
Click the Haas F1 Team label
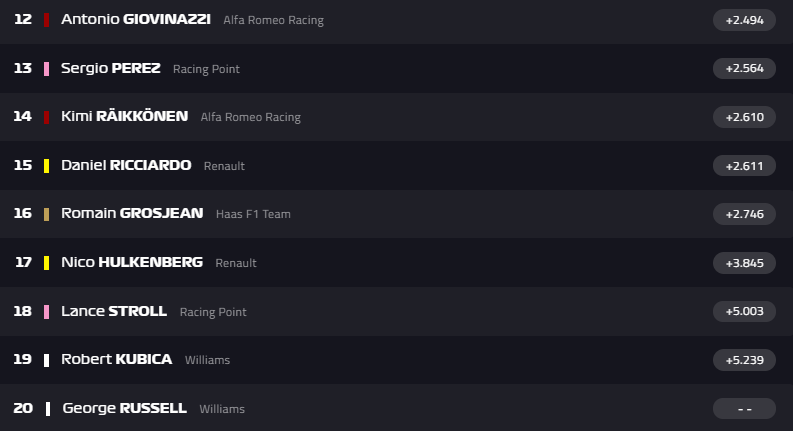click(253, 214)
